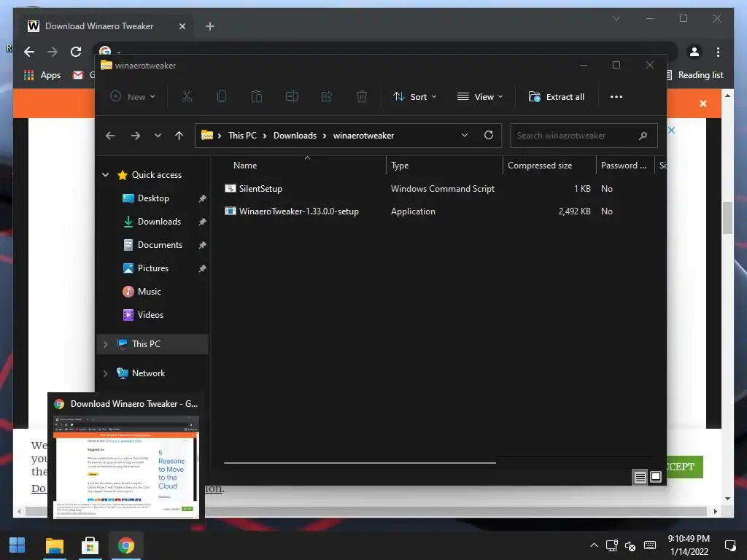Expand the Network tree node
This screenshot has width=747, height=560.
click(x=106, y=373)
